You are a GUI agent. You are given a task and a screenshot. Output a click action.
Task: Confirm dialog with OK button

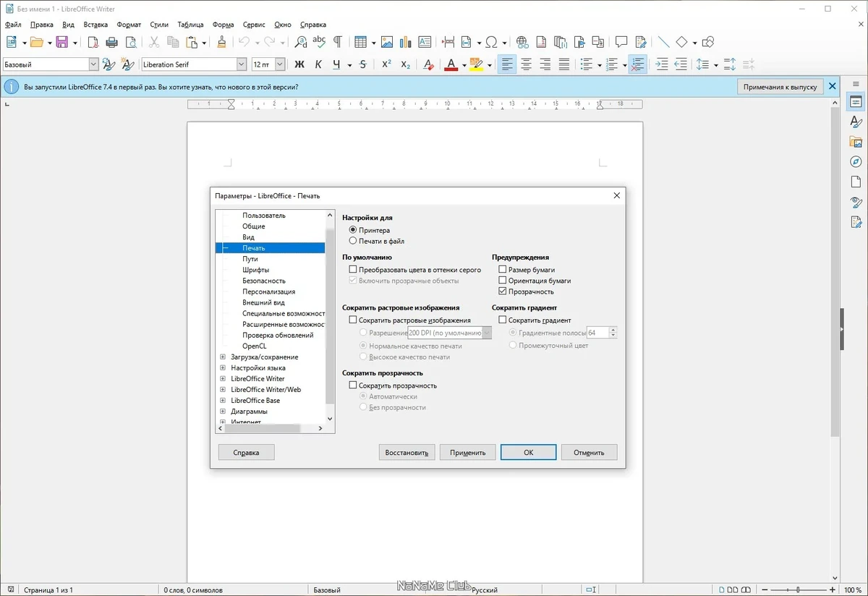pyautogui.click(x=528, y=452)
